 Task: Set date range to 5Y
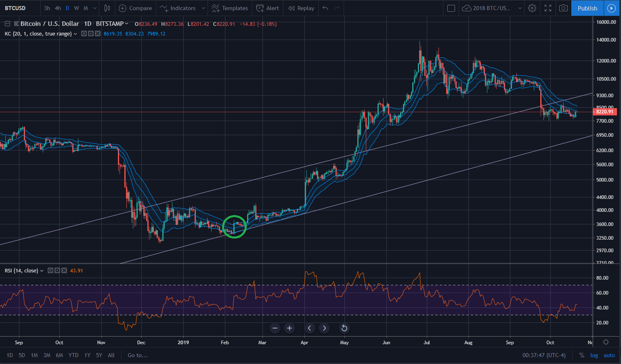tap(99, 355)
